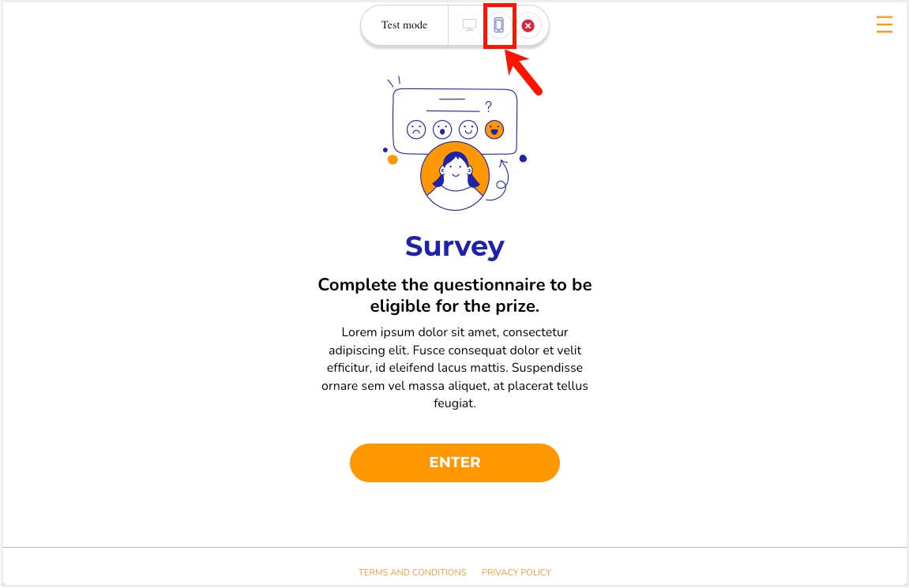Click the Test mode label
909x588 pixels.
click(404, 25)
